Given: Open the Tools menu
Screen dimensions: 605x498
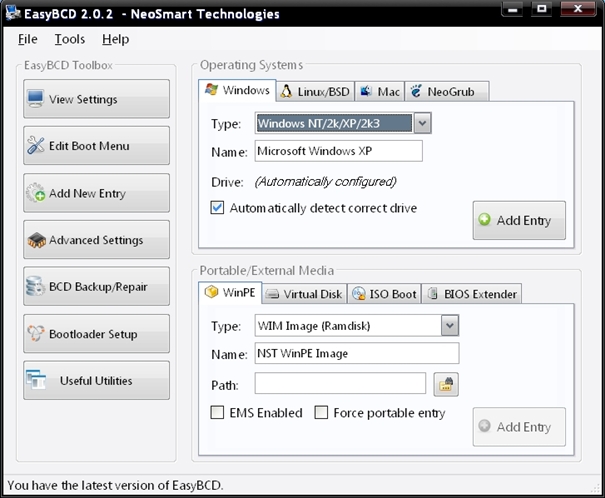Looking at the screenshot, I should (x=69, y=39).
